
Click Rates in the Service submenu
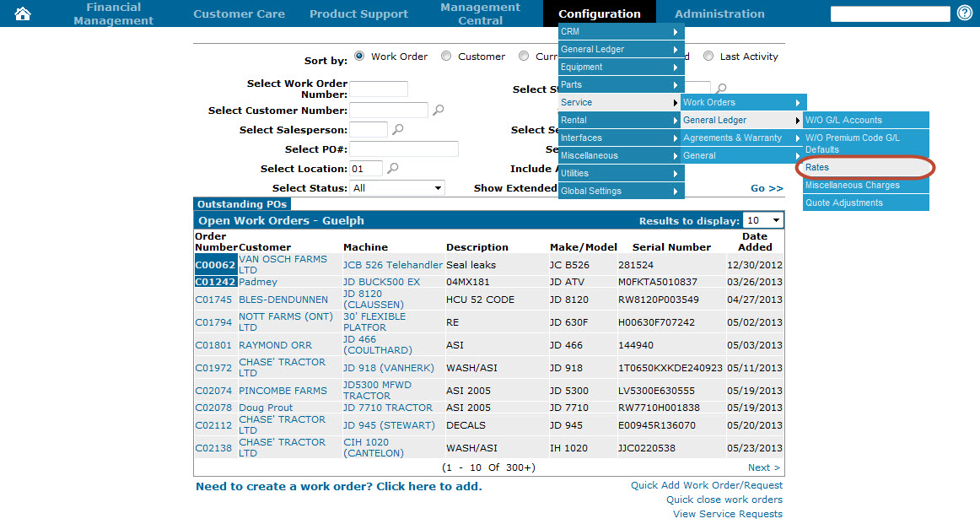coord(865,168)
